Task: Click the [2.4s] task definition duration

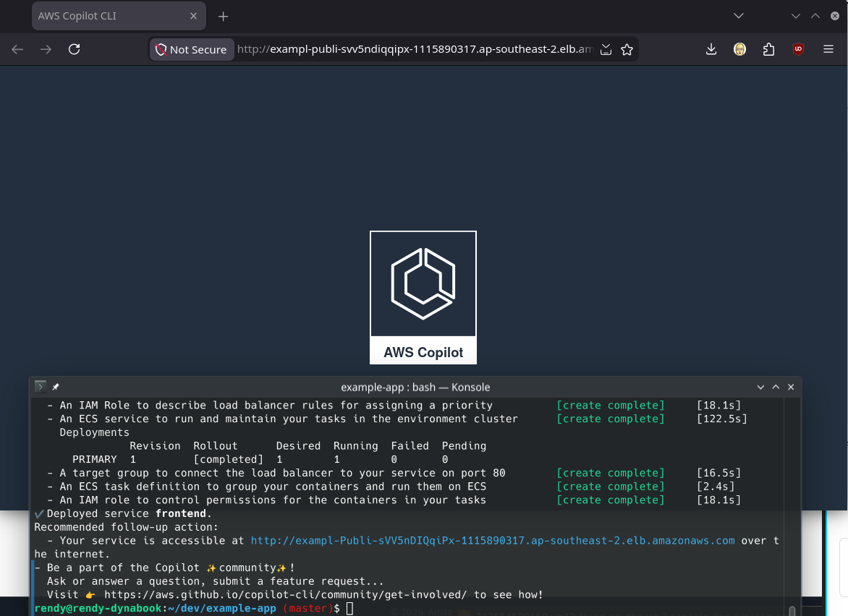Action: click(x=716, y=487)
